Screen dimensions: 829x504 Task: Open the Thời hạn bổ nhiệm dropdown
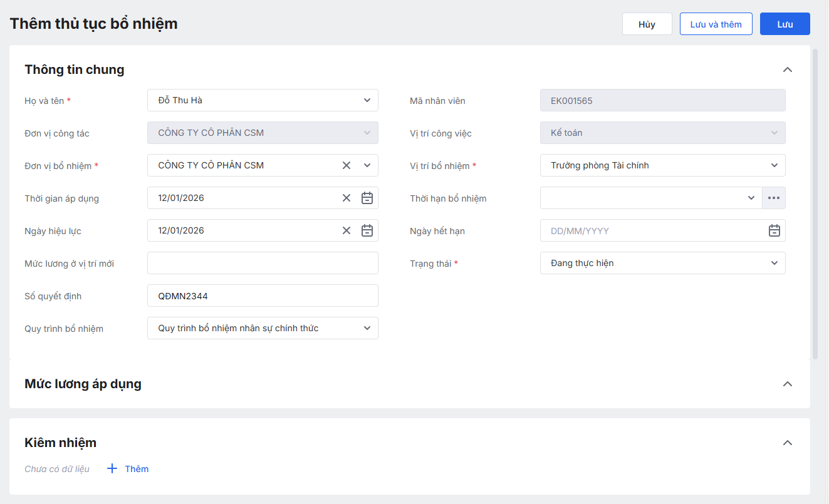tap(751, 198)
